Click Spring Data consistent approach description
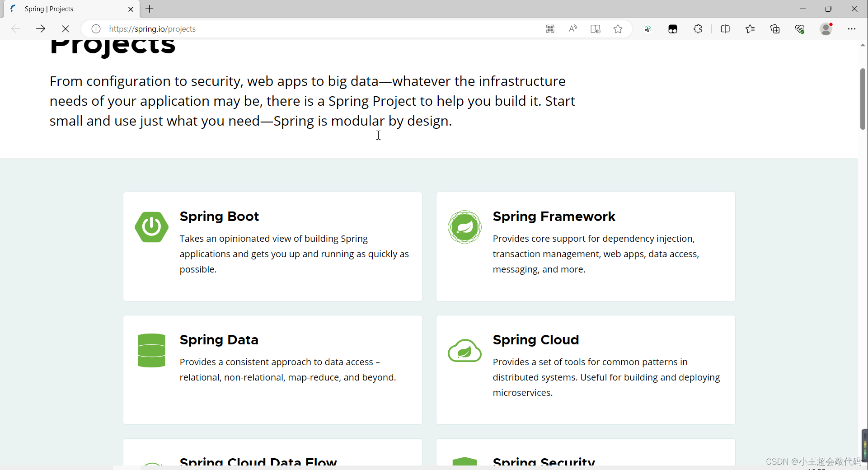 point(287,370)
